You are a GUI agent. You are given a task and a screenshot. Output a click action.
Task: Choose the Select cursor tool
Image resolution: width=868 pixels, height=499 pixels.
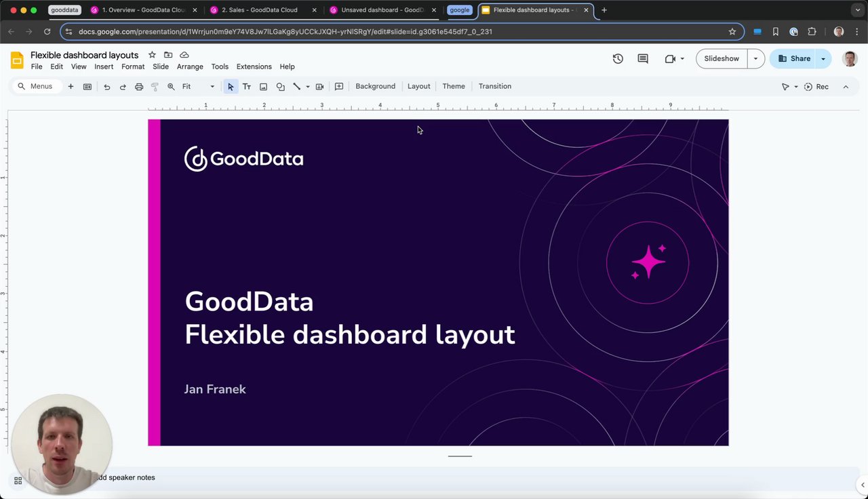[231, 87]
